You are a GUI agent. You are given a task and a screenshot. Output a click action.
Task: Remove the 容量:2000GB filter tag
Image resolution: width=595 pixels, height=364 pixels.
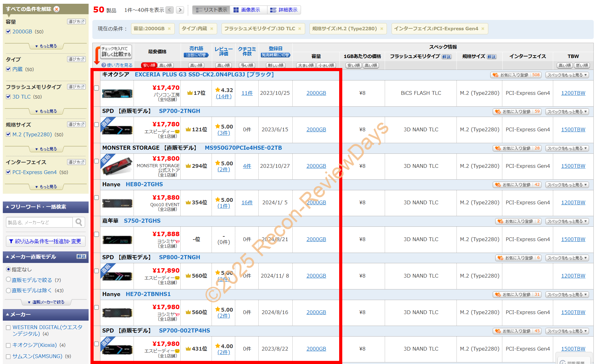coord(169,29)
